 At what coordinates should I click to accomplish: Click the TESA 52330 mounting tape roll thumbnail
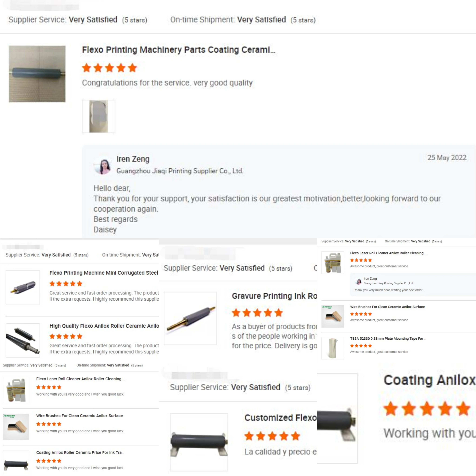333,348
